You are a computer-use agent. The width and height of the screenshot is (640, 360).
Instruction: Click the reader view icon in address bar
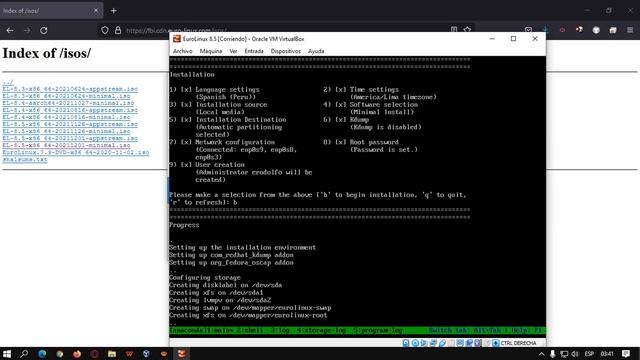[x=454, y=29]
